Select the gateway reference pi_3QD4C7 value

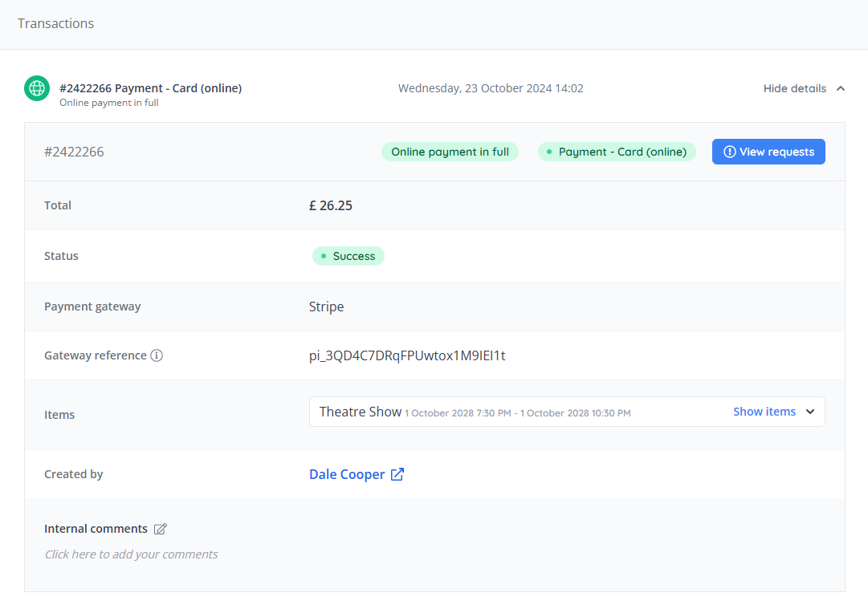[x=407, y=355]
